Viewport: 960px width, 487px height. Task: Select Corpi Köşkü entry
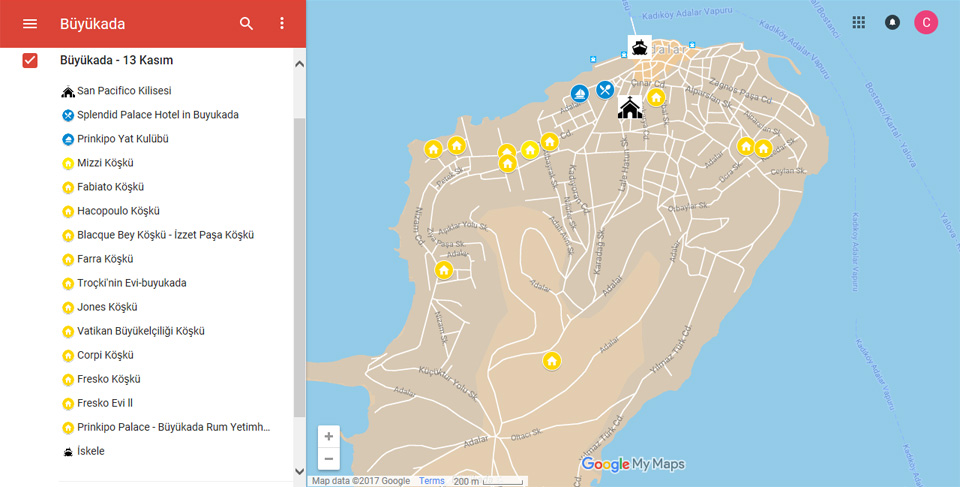(x=105, y=355)
